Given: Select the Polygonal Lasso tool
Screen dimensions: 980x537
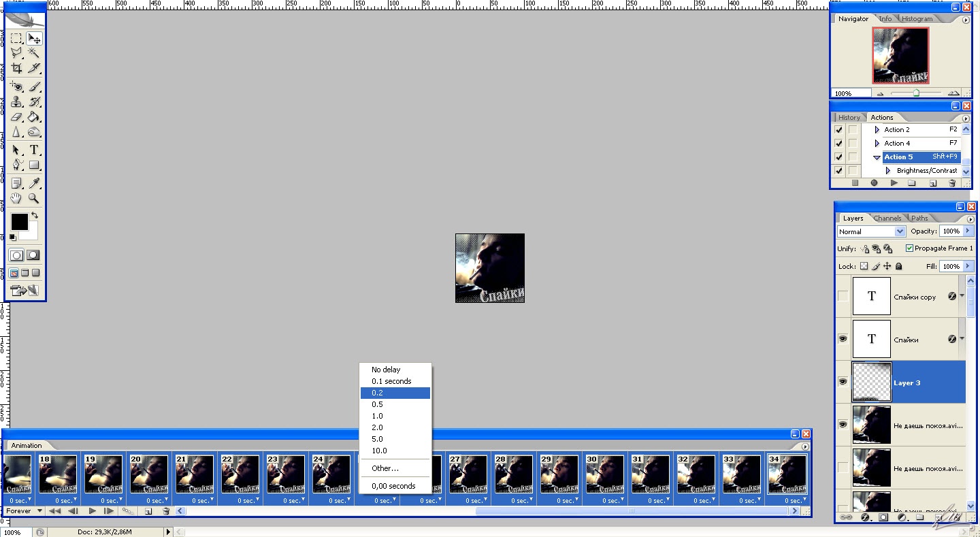Looking at the screenshot, I should [x=16, y=53].
